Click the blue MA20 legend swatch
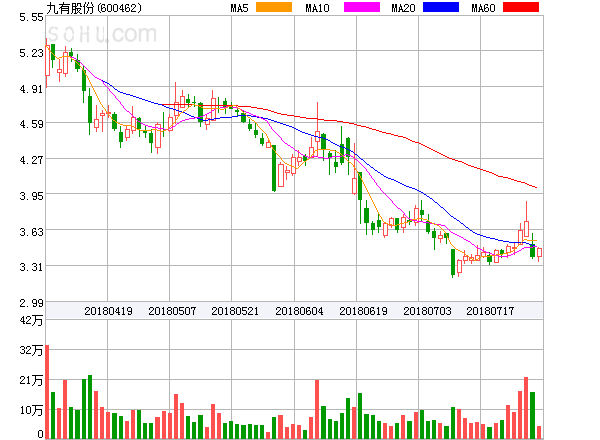 441,7
